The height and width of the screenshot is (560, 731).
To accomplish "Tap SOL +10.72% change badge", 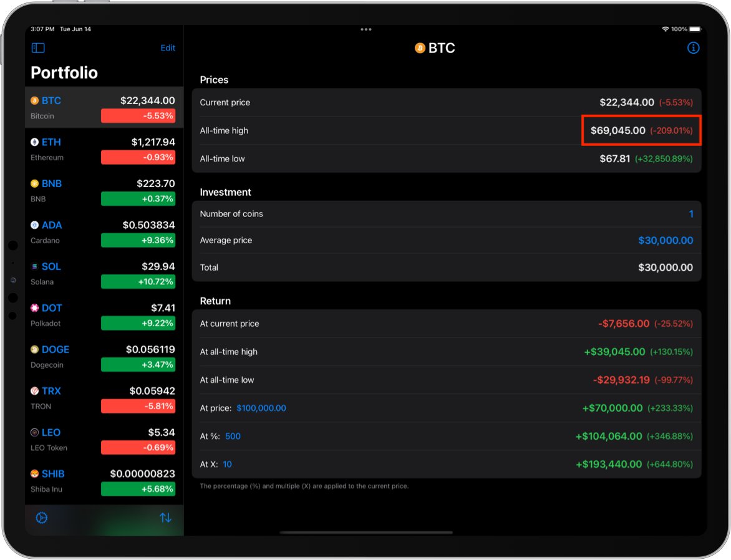I will pyautogui.click(x=138, y=282).
